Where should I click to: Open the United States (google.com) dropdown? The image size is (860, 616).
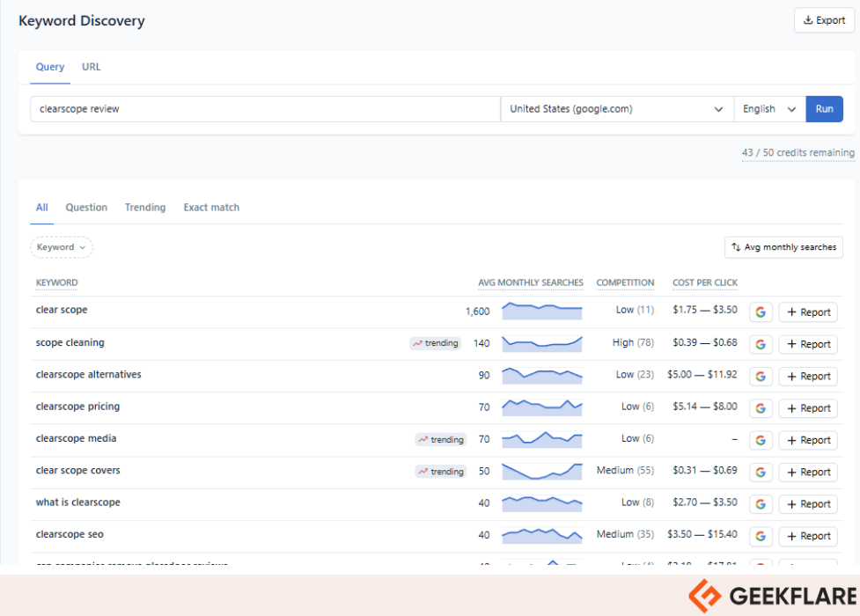point(617,109)
